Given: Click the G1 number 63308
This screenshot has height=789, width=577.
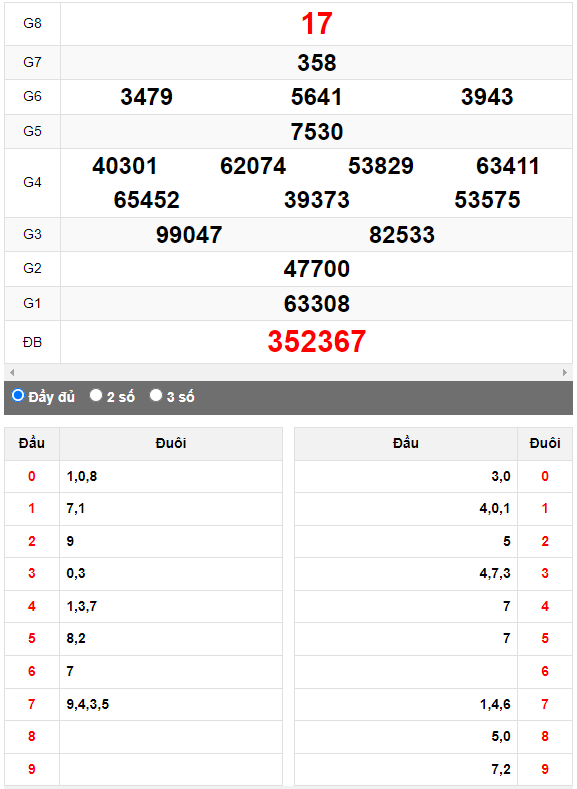Looking at the screenshot, I should (316, 304).
